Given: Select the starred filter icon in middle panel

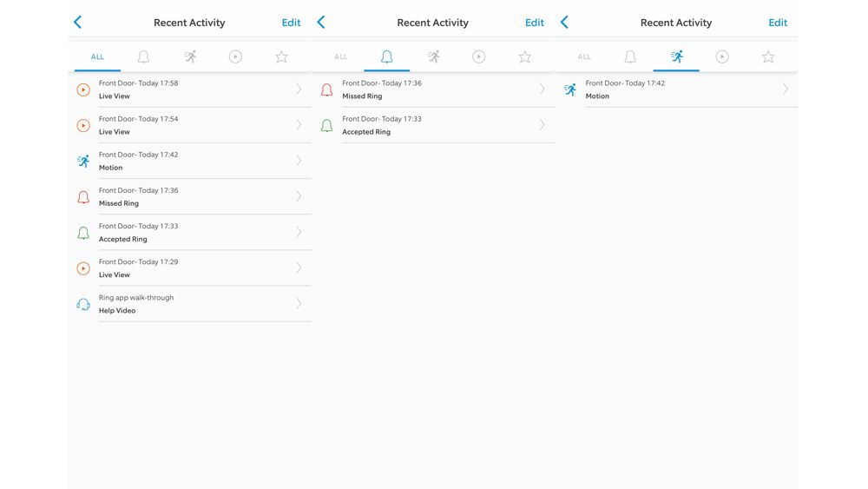Looking at the screenshot, I should click(x=525, y=56).
